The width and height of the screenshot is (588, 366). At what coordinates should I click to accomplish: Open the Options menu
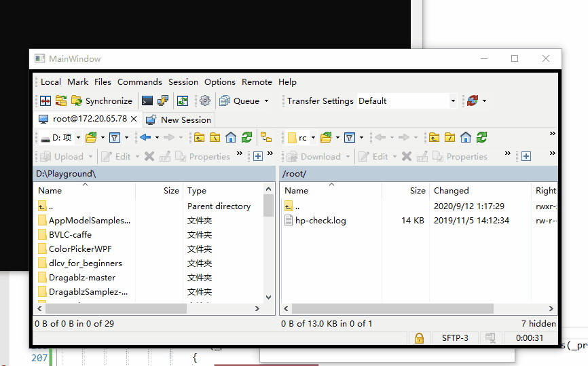(x=220, y=81)
